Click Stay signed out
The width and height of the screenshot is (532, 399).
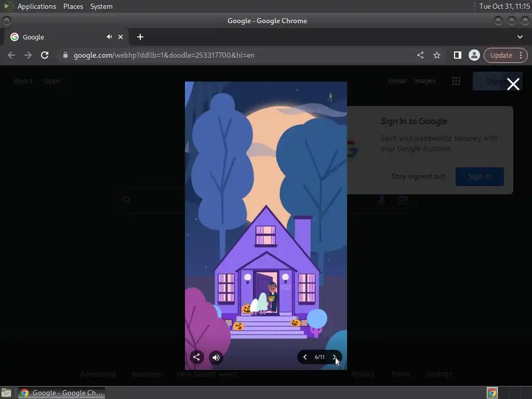(418, 176)
